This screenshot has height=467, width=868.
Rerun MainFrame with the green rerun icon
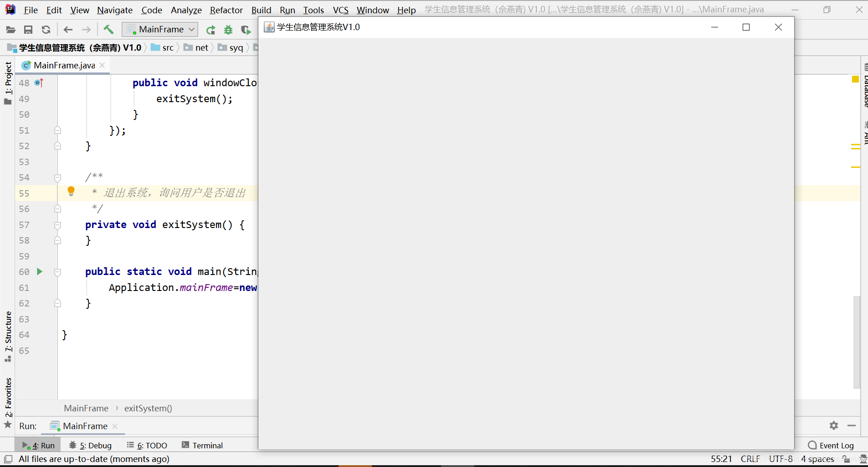pyautogui.click(x=211, y=30)
